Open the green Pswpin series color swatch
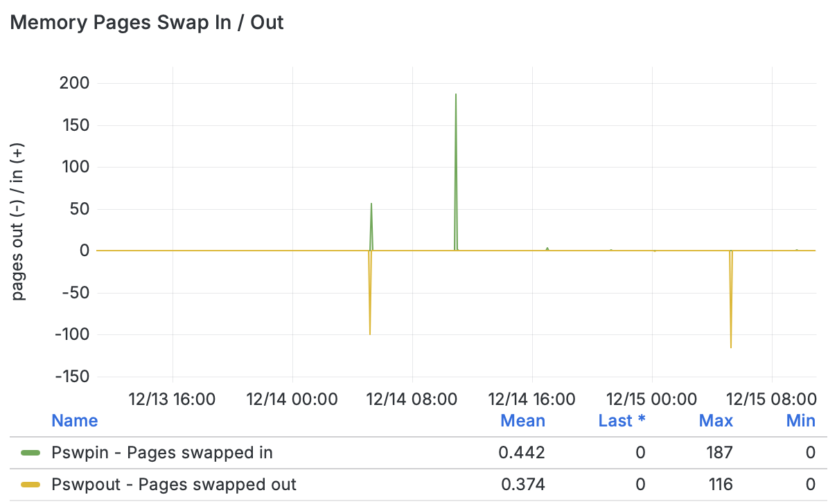This screenshot has height=504, width=837. click(x=31, y=453)
